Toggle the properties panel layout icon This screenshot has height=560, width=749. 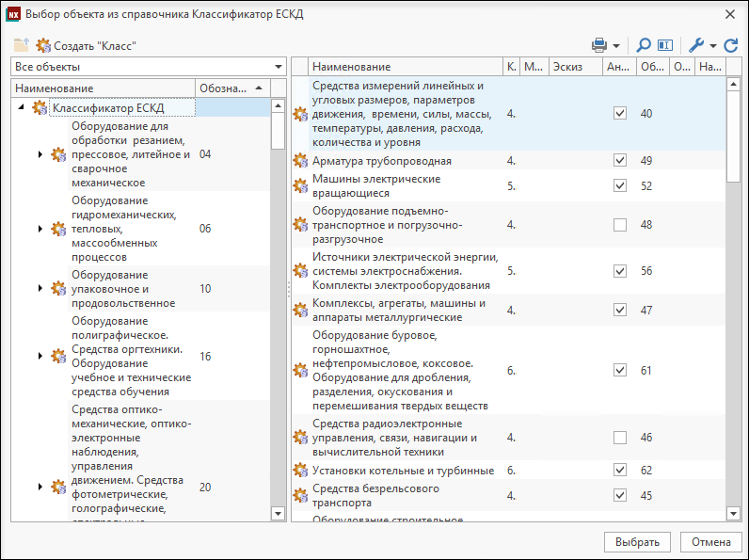tap(665, 45)
